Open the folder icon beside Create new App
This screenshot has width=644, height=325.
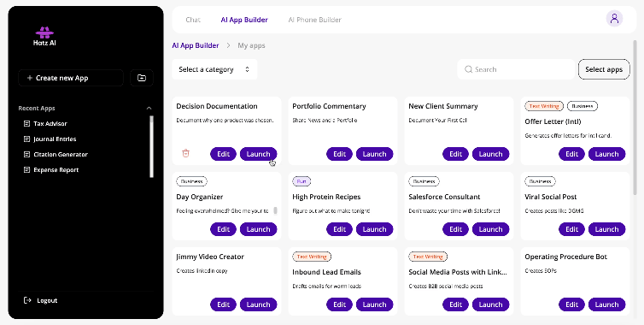142,78
